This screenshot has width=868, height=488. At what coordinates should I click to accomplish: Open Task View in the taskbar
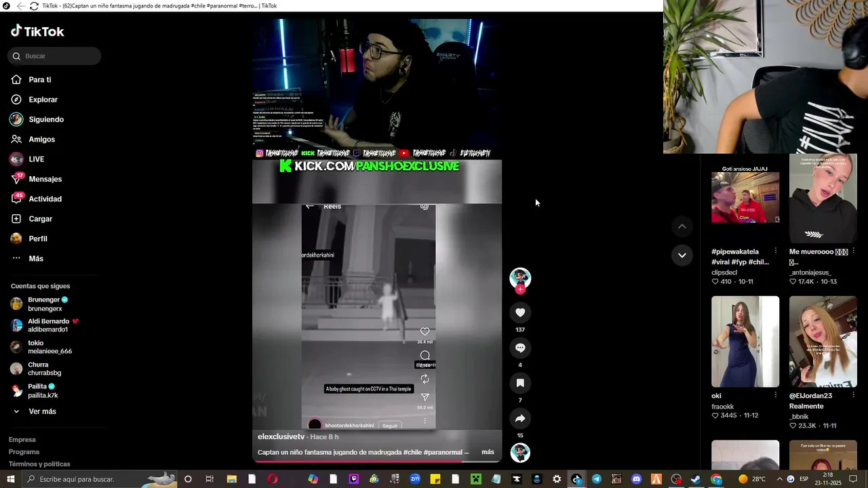click(210, 479)
